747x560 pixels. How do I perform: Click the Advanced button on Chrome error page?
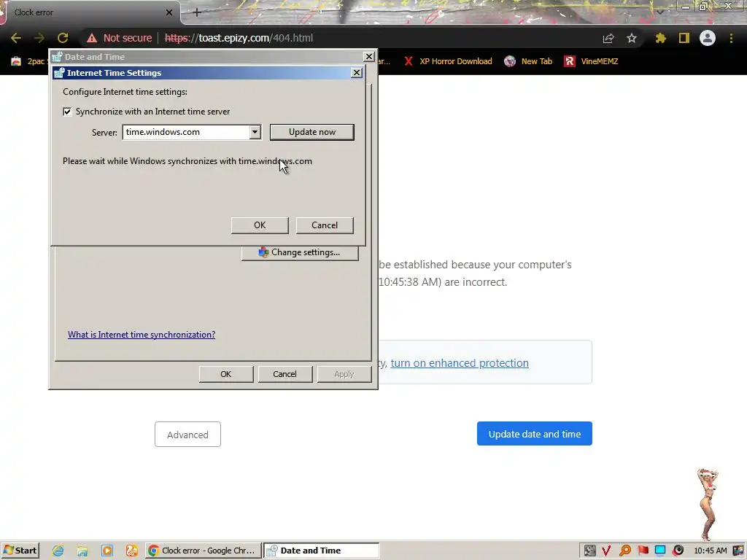tap(187, 435)
